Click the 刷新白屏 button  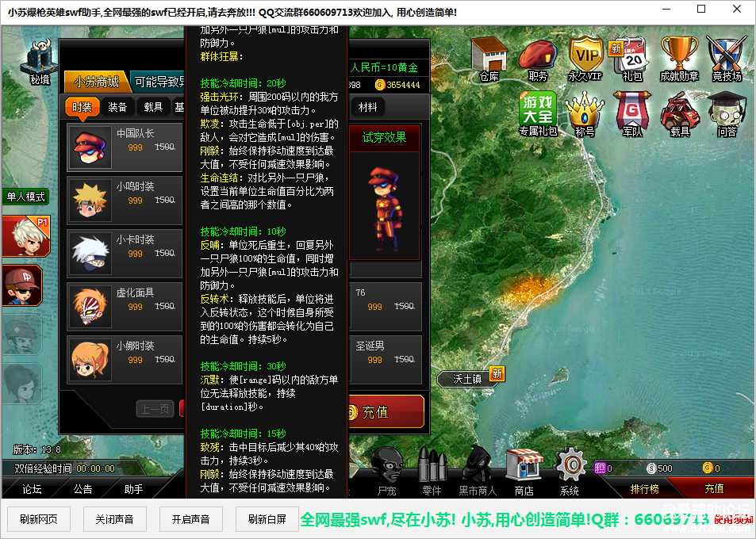tap(267, 519)
